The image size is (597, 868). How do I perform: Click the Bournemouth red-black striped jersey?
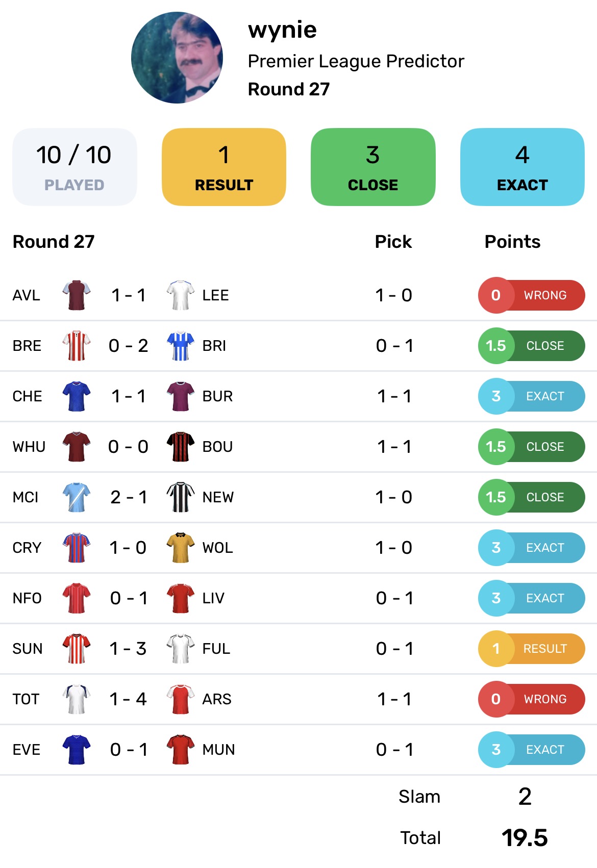point(181,447)
